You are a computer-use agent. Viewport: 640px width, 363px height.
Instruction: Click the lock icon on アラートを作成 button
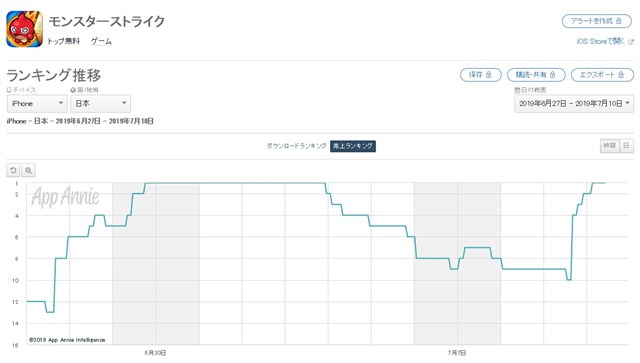tap(619, 21)
